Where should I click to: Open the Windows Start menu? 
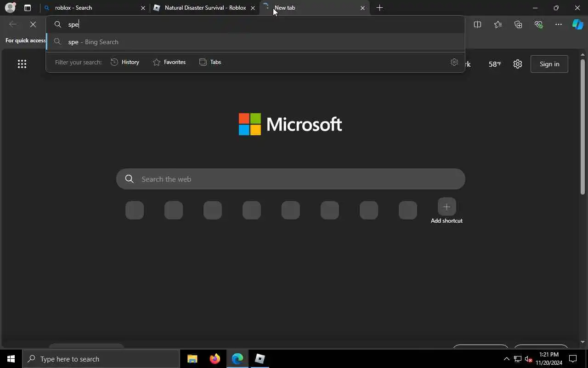(11, 359)
